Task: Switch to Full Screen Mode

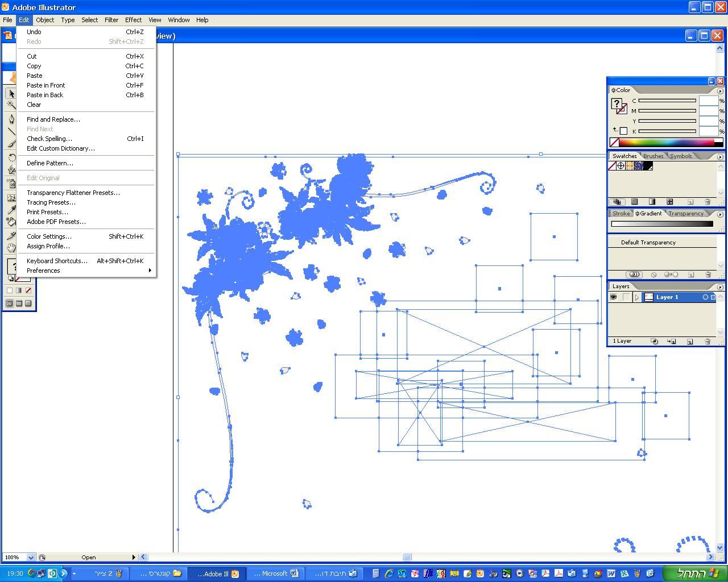Action: tap(28, 304)
